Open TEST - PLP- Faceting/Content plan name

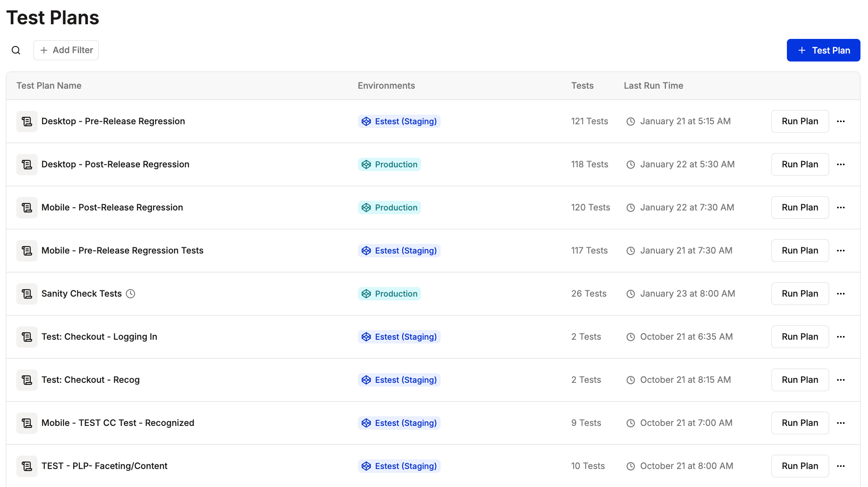104,466
